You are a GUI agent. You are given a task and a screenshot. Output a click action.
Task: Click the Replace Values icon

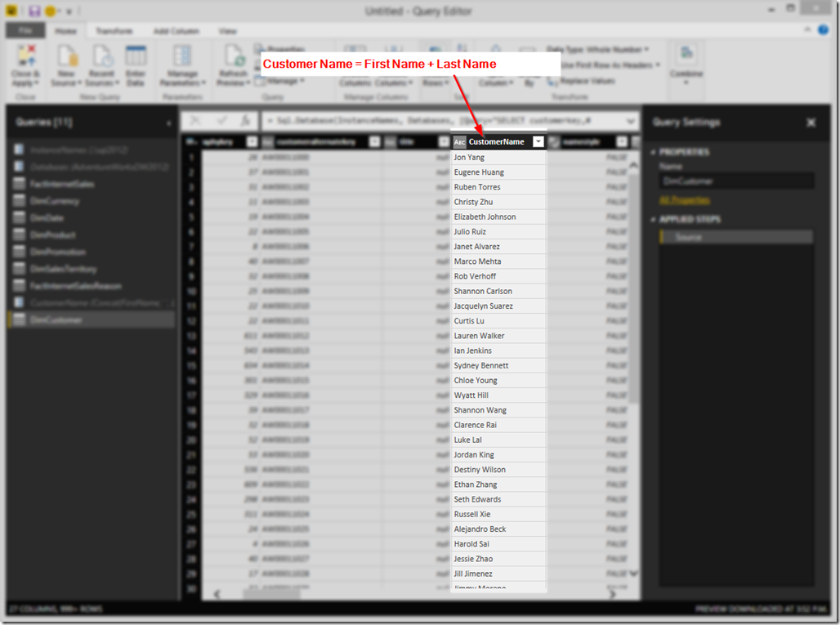click(552, 81)
